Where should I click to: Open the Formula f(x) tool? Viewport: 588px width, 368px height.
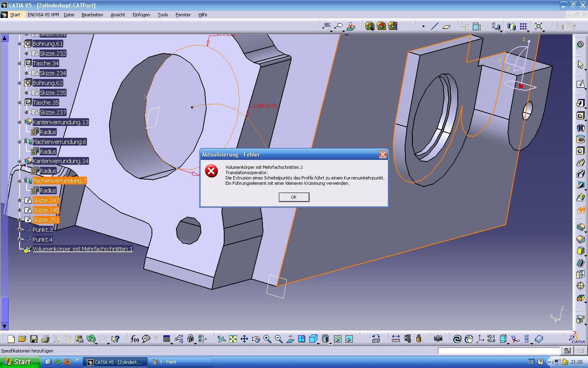pos(134,339)
